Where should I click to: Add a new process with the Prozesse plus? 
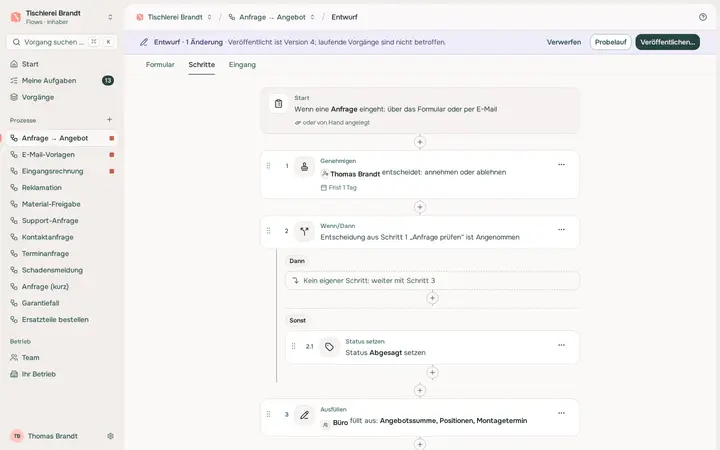pyautogui.click(x=109, y=120)
